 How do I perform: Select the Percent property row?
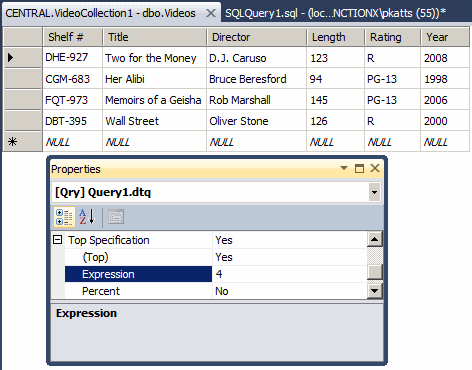[138, 291]
